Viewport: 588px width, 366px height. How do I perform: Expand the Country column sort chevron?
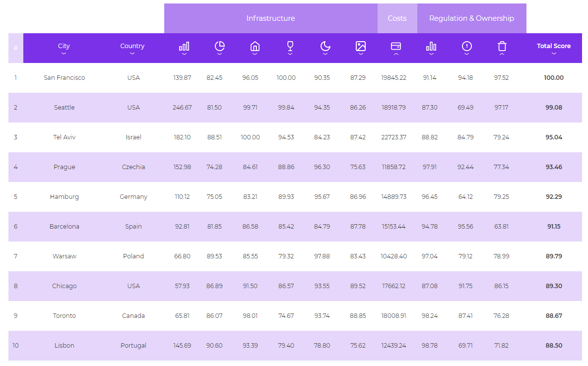(x=132, y=54)
